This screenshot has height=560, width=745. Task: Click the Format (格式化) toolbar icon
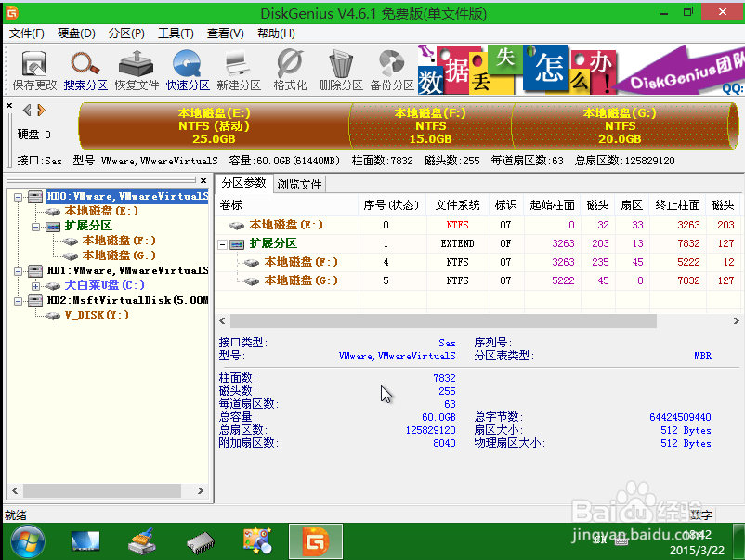pyautogui.click(x=290, y=71)
